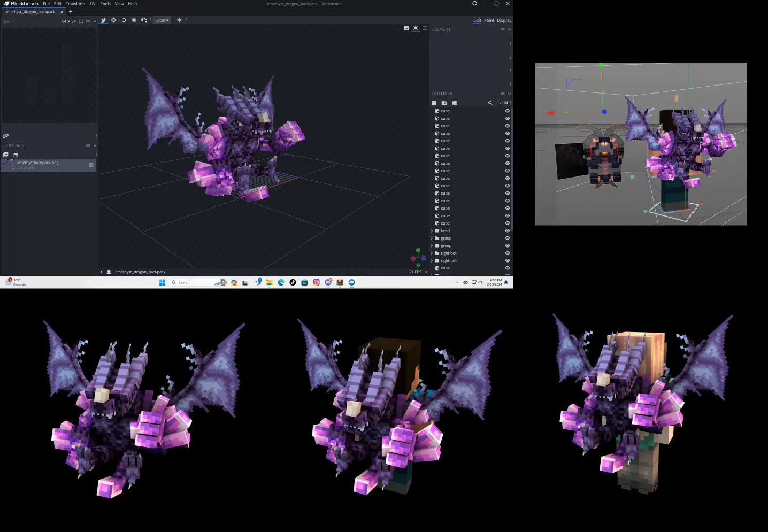Click the new tab plus button
The width and height of the screenshot is (768, 532).
coord(71,12)
